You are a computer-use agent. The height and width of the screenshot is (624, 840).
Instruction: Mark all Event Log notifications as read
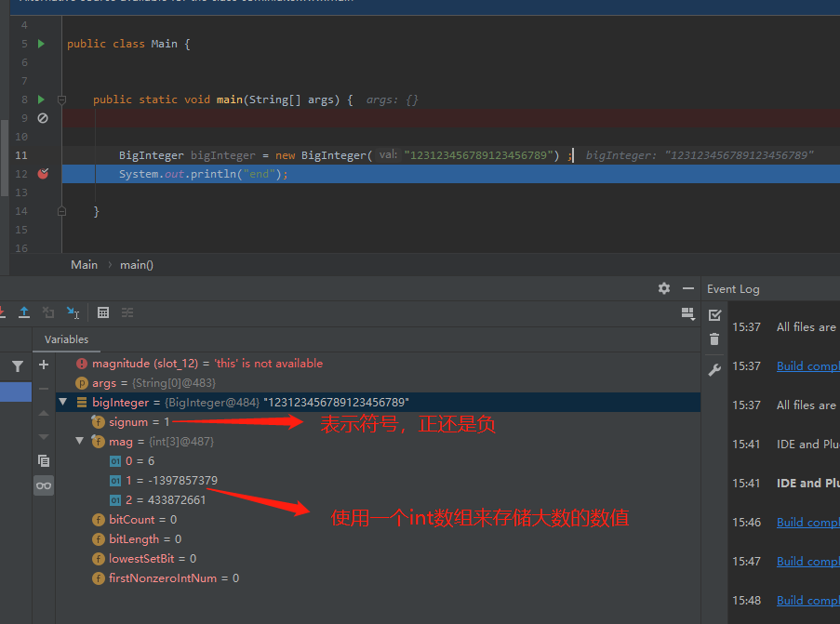[714, 315]
